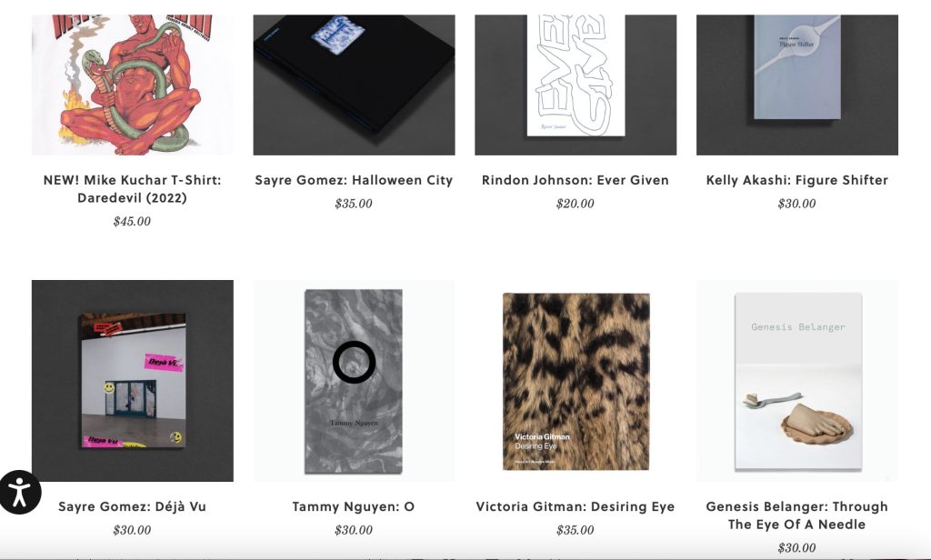
Task: Open the 'Kelly Akashi: Figure Shifter' title link
Action: coord(796,180)
